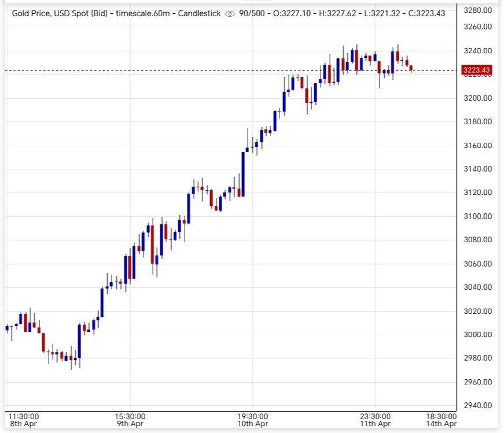Click the last red candle at chart's right
This screenshot has width=504, height=433.
(411, 68)
